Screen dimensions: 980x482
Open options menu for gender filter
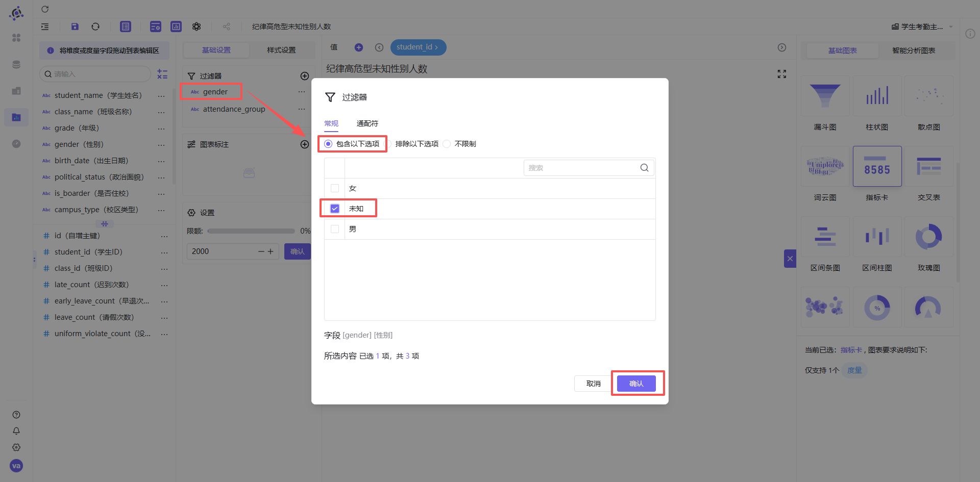point(302,92)
